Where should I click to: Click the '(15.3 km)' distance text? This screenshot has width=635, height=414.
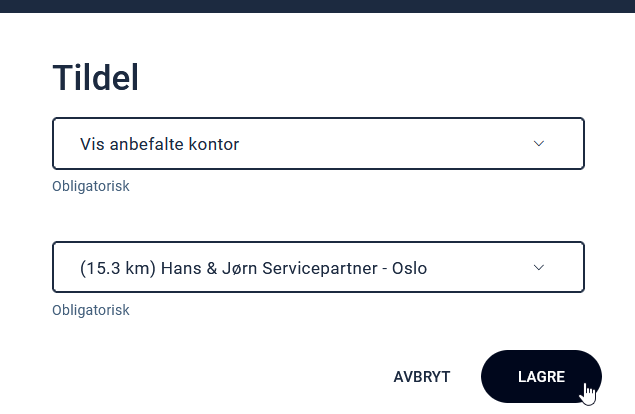pyautogui.click(x=115, y=267)
